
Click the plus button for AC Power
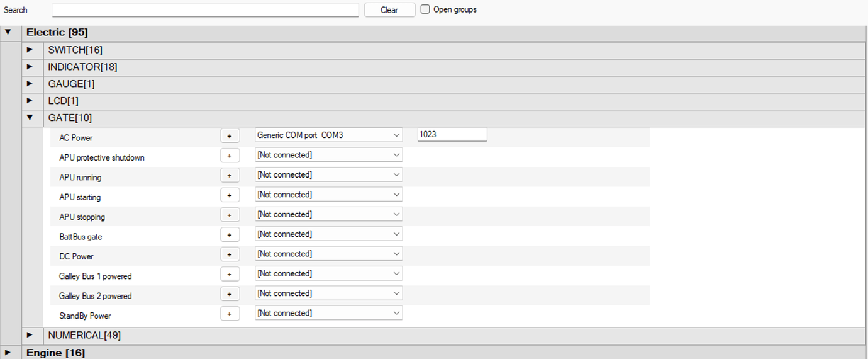(x=230, y=135)
